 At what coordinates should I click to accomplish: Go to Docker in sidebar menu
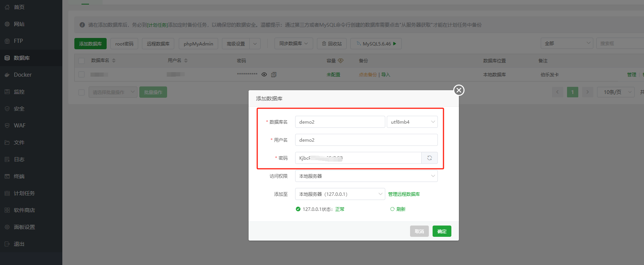click(23, 75)
